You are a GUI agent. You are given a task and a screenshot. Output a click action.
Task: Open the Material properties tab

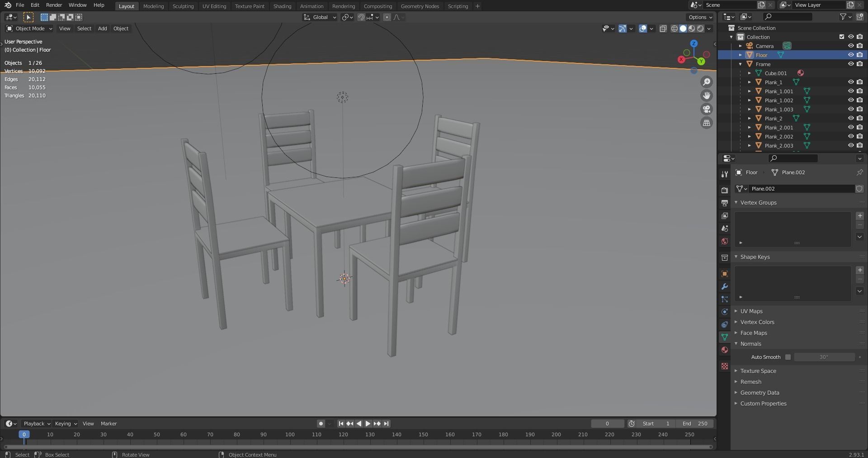pyautogui.click(x=725, y=350)
